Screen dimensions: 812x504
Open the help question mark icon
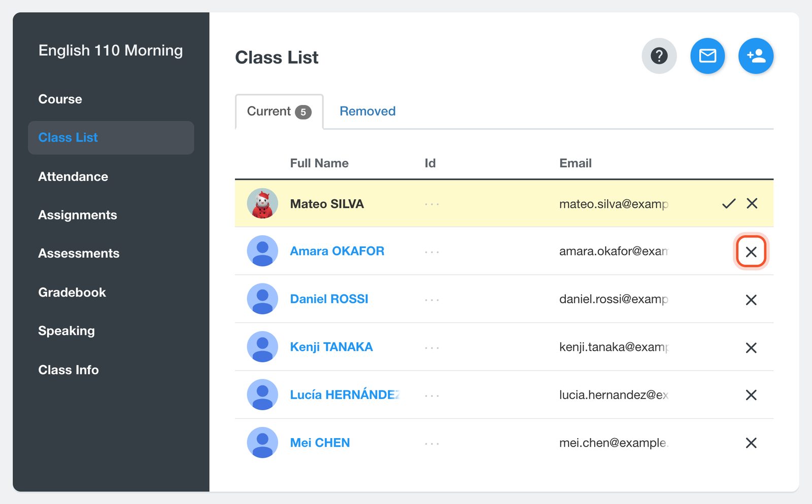coord(659,56)
